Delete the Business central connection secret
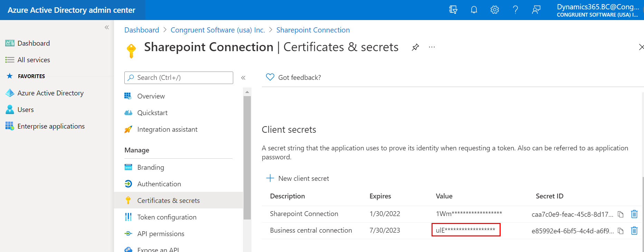The height and width of the screenshot is (252, 644). [634, 231]
